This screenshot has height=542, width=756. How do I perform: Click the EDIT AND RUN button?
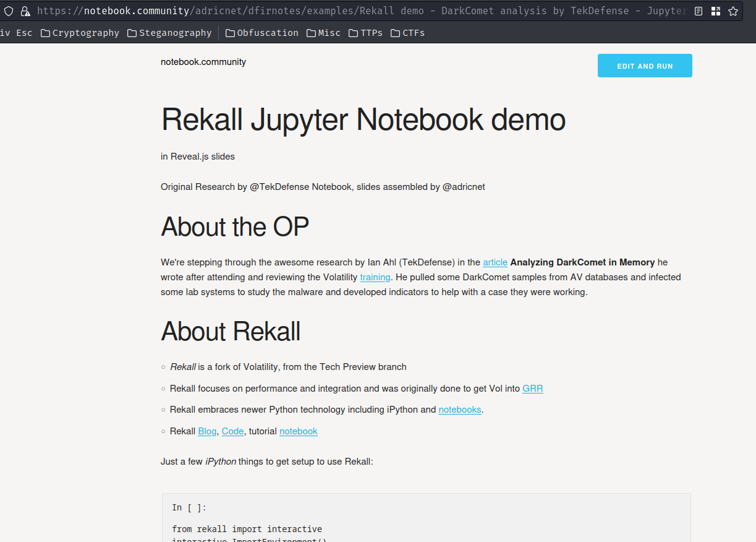tap(645, 66)
